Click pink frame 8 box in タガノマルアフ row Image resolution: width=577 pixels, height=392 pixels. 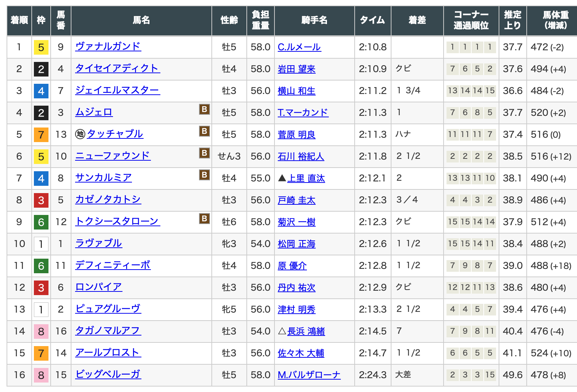[41, 332]
